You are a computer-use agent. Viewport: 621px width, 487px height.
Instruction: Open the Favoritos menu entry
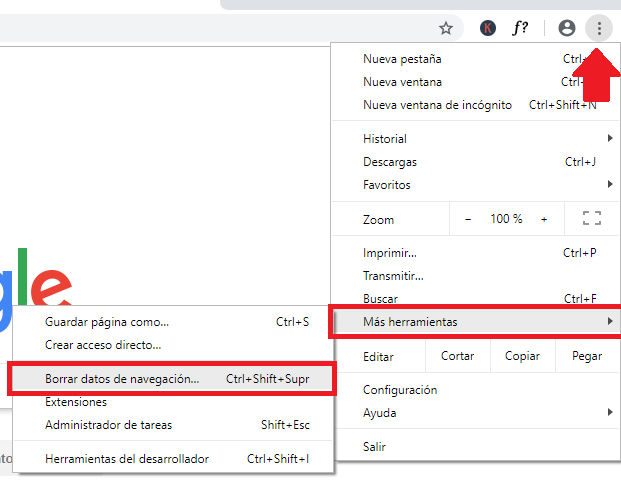point(476,185)
